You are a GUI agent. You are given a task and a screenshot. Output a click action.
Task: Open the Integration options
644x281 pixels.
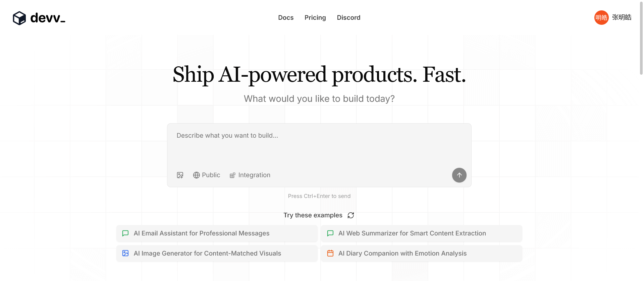[x=250, y=175]
